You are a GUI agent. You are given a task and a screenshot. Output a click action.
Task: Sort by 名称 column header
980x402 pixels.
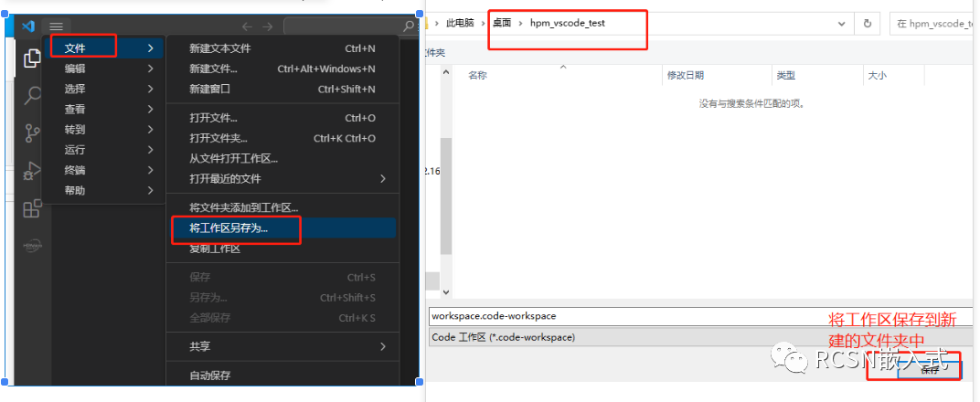477,76
